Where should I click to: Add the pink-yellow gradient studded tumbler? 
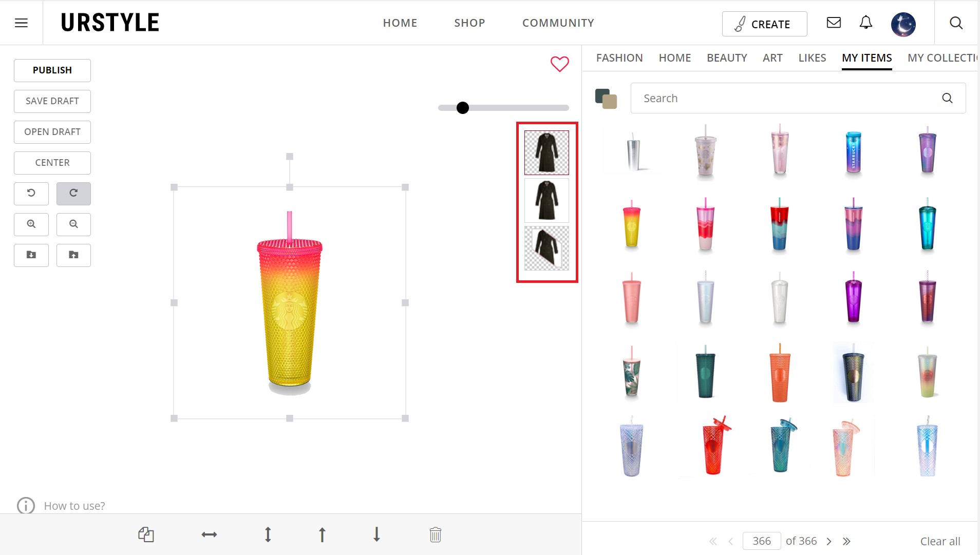(x=632, y=225)
